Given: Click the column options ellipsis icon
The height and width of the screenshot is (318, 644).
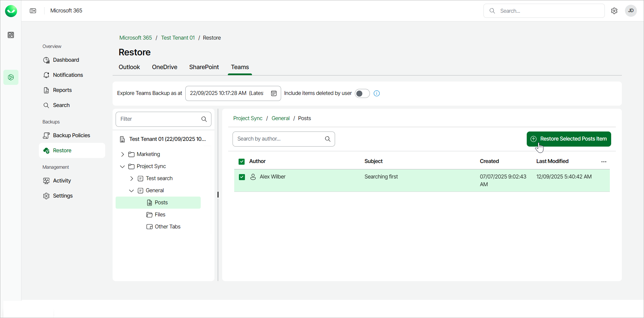Looking at the screenshot, I should [604, 162].
